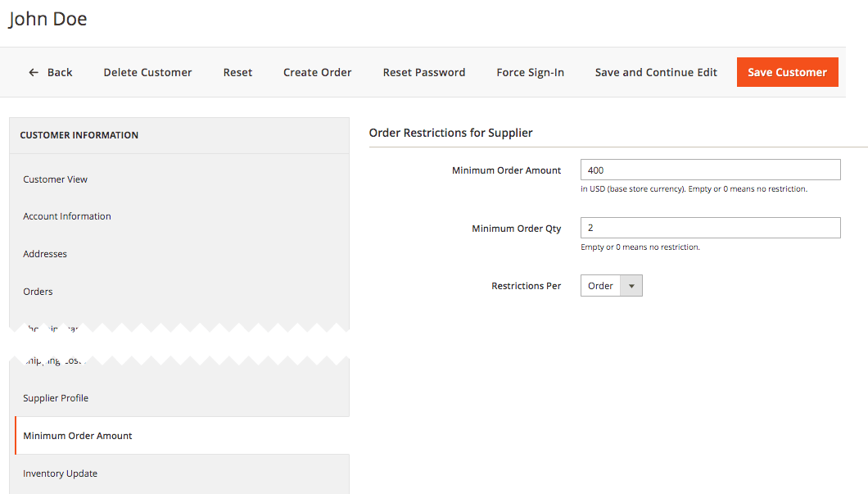The width and height of the screenshot is (868, 494).
Task: Click Reset Password in the toolbar
Action: 423,72
